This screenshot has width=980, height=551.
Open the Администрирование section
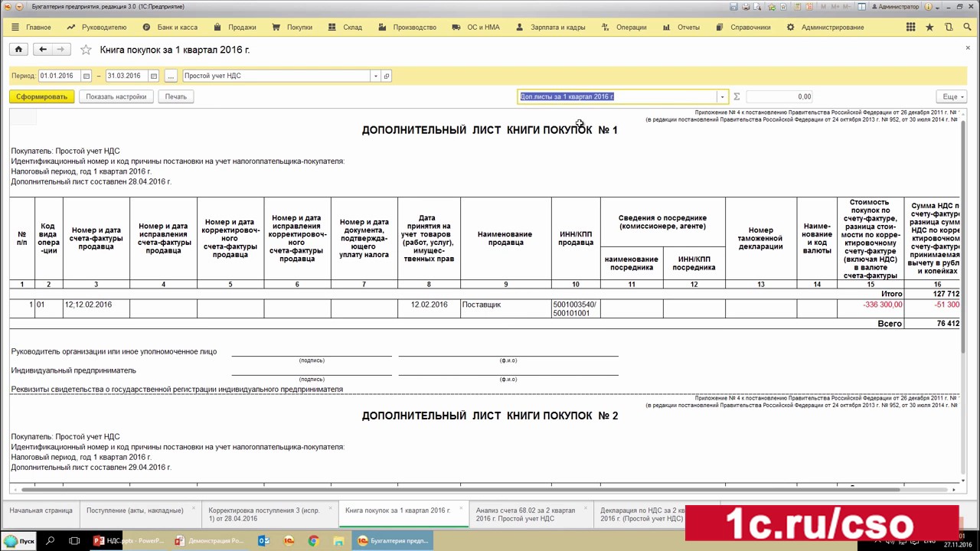(x=825, y=27)
